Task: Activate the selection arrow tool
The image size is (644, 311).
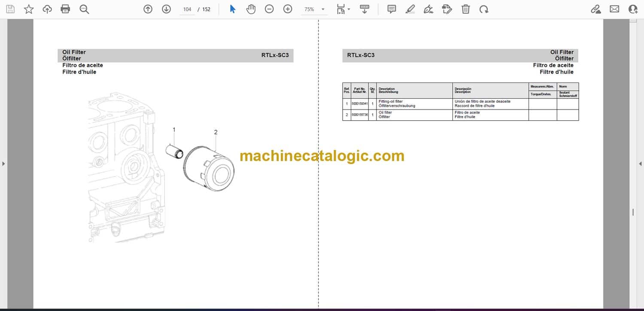Action: (x=232, y=9)
